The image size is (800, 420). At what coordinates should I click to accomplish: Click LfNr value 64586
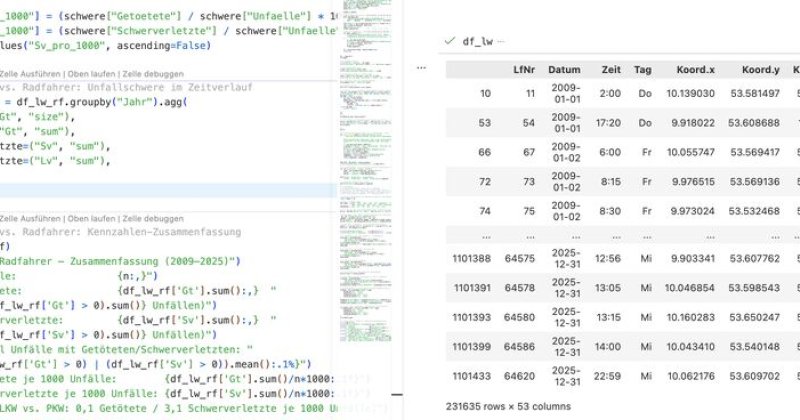pyautogui.click(x=519, y=347)
